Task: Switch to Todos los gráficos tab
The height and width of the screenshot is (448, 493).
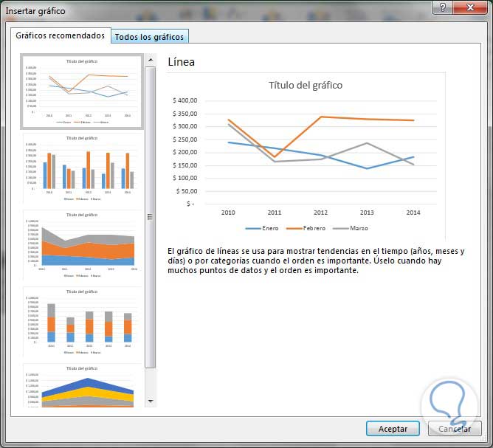Action: coord(149,37)
